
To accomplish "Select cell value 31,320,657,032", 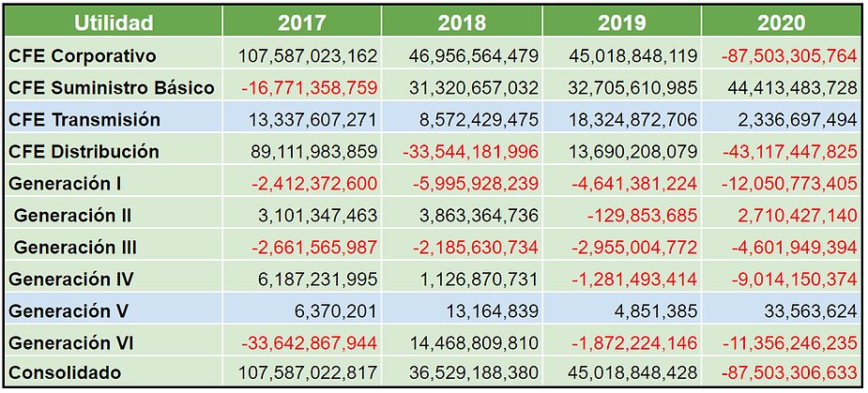I will [473, 88].
